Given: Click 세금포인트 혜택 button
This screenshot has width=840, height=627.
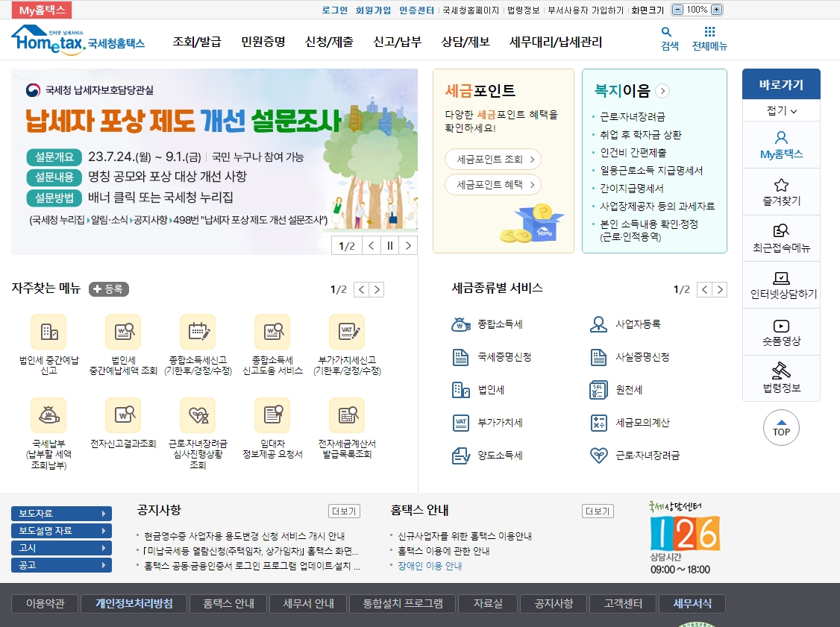Looking at the screenshot, I should coord(493,185).
